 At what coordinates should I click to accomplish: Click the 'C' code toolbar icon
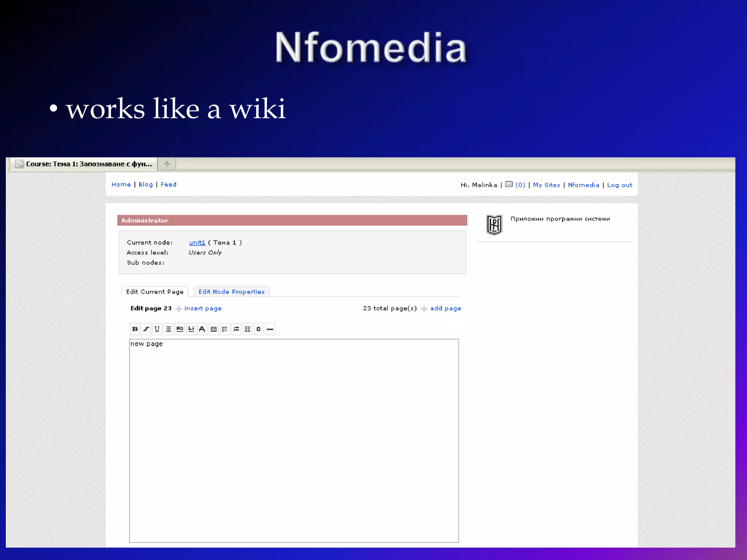click(x=259, y=329)
